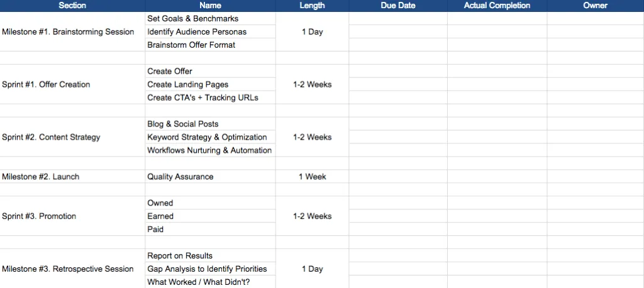Select the Gap Analysis to Identify Priorities cell
644x288 pixels.
click(207, 269)
